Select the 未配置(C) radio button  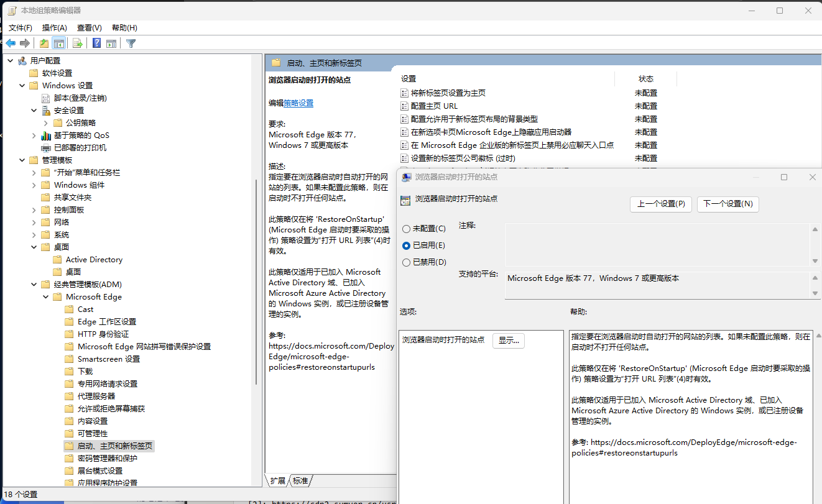click(407, 229)
